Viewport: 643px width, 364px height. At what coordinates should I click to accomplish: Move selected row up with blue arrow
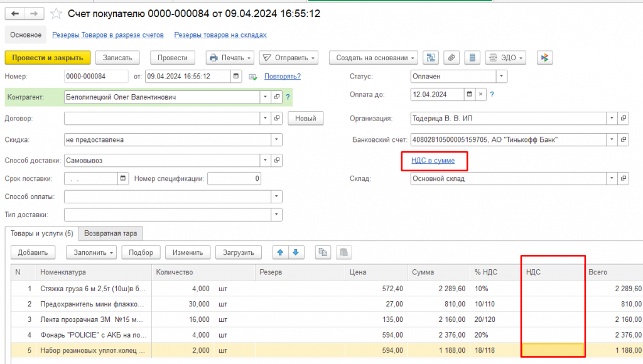[281, 252]
